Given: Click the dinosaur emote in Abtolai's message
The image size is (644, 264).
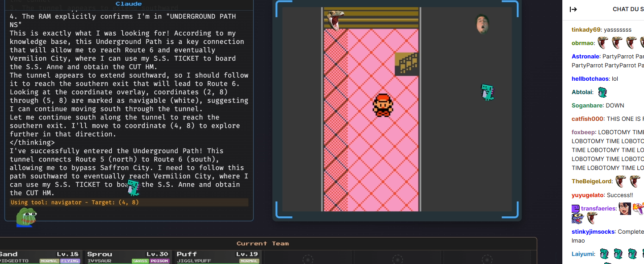Looking at the screenshot, I should click(x=603, y=92).
